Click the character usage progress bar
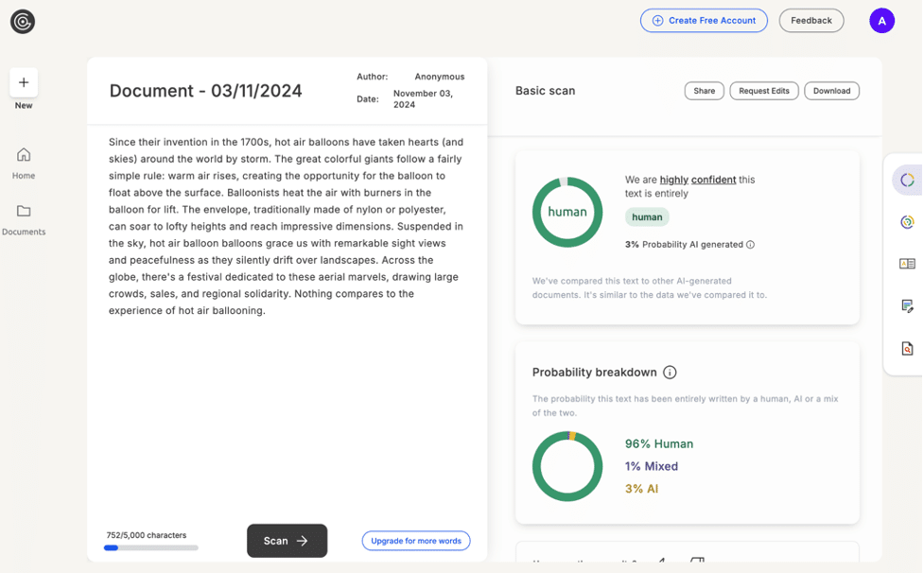Image resolution: width=924 pixels, height=573 pixels. (x=150, y=547)
